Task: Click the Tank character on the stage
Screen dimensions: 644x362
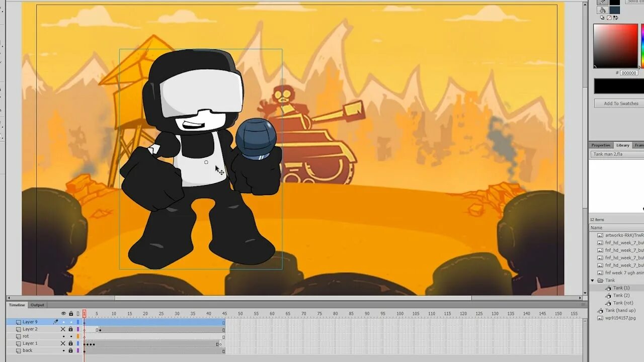Action: click(x=200, y=159)
